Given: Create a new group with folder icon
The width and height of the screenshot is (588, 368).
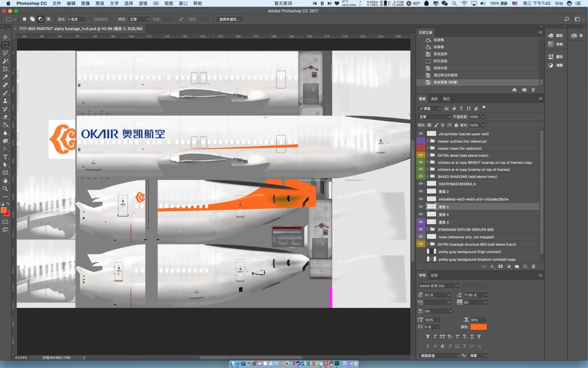Looking at the screenshot, I should pos(517,266).
